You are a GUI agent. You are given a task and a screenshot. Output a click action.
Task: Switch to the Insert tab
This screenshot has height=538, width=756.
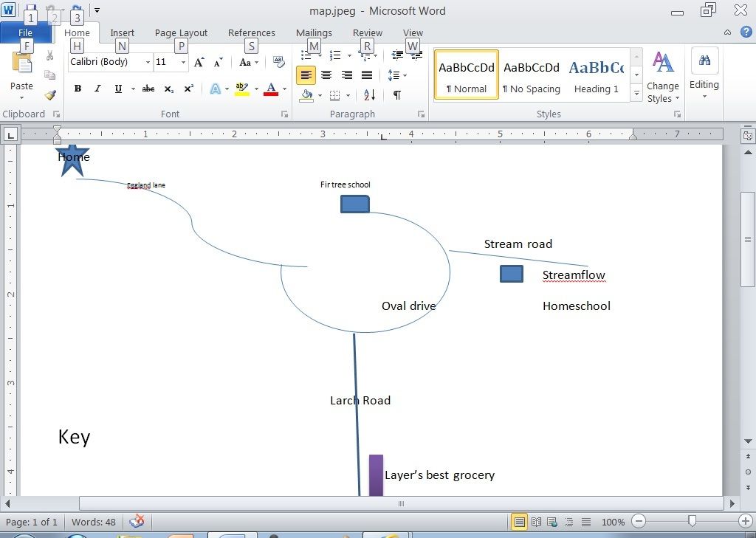(122, 33)
